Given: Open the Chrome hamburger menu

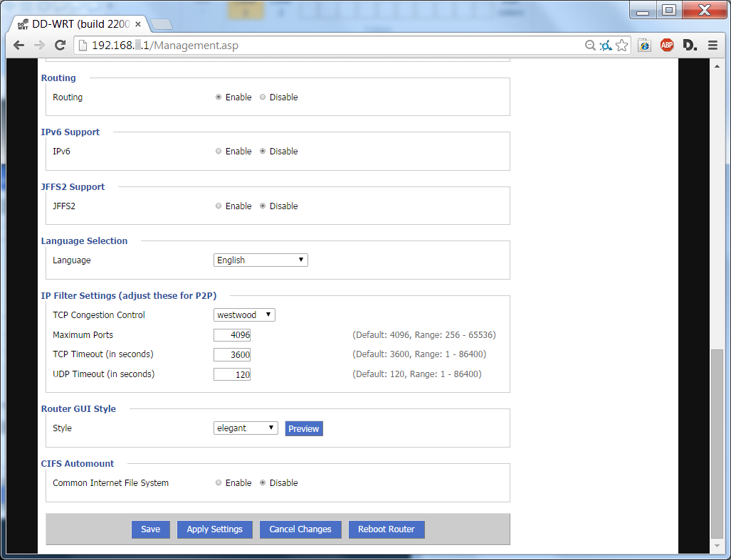Looking at the screenshot, I should click(712, 46).
